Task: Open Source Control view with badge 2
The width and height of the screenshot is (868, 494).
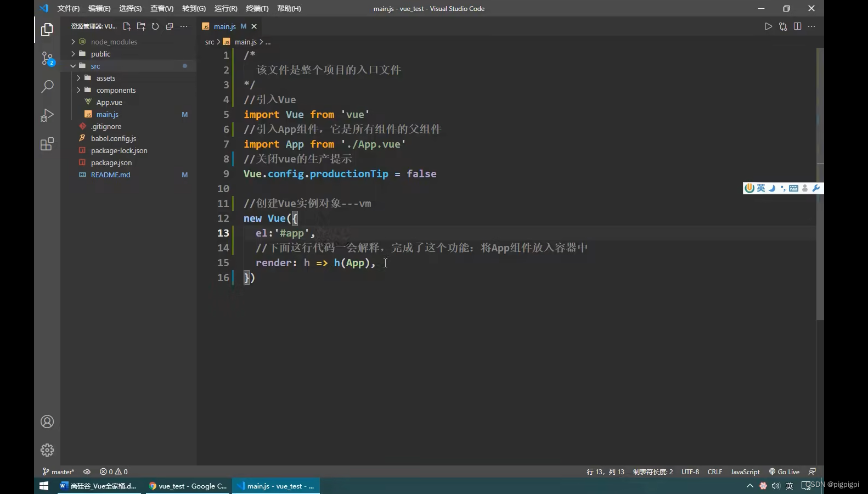Action: pyautogui.click(x=47, y=58)
